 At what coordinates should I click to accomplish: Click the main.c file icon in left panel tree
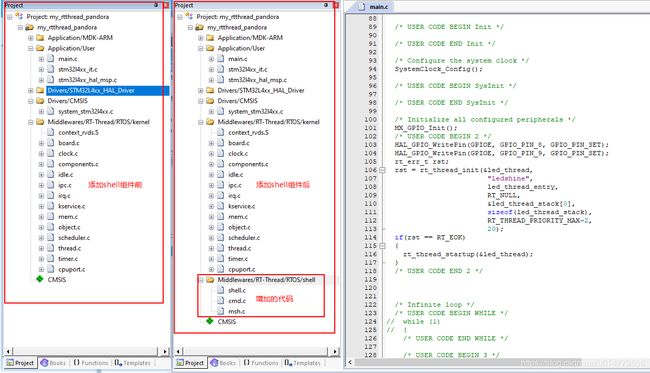coord(51,58)
